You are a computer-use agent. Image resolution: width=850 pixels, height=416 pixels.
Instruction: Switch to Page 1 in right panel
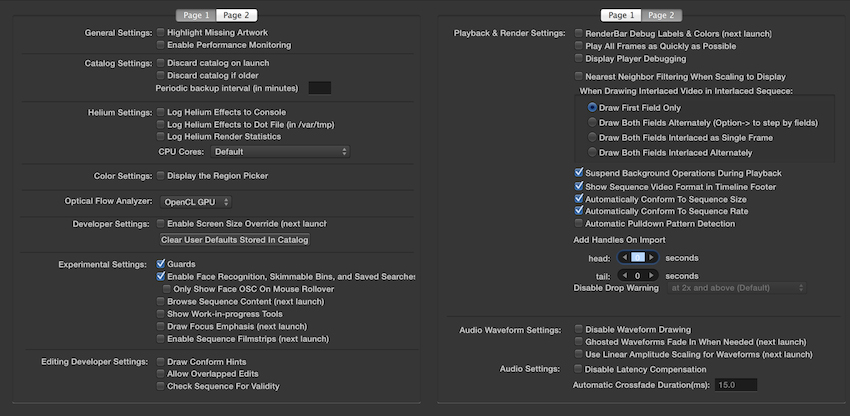tap(621, 15)
